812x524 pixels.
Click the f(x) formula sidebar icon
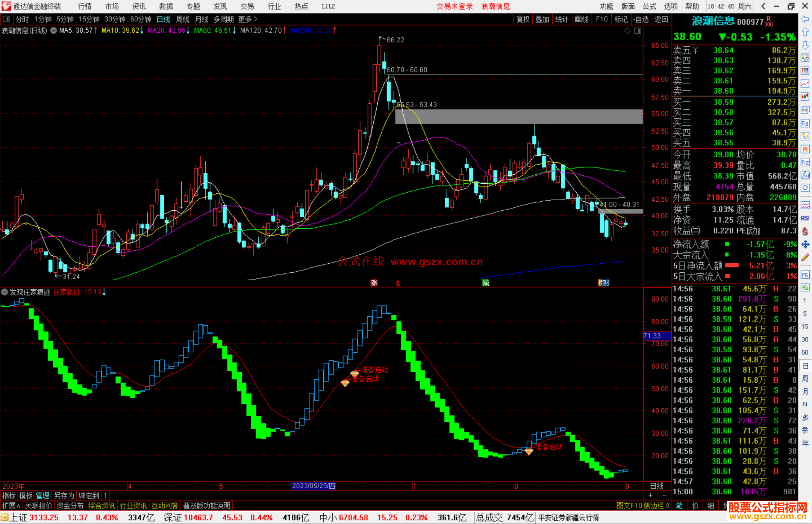click(x=805, y=175)
